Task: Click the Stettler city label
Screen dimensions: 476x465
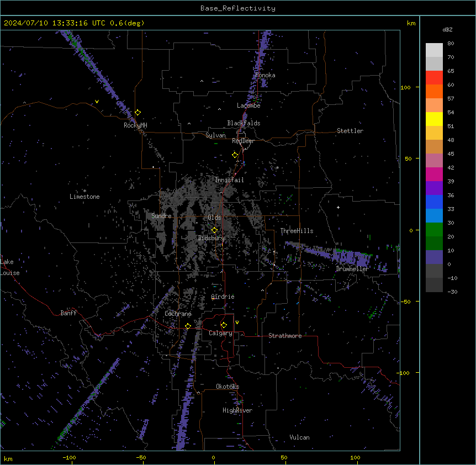Action: pos(350,131)
